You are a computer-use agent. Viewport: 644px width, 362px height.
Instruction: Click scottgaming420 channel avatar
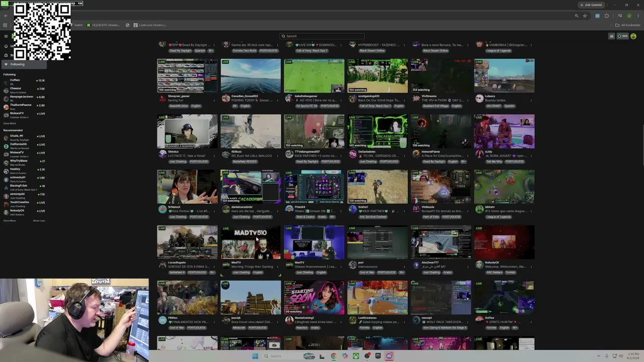click(x=352, y=98)
